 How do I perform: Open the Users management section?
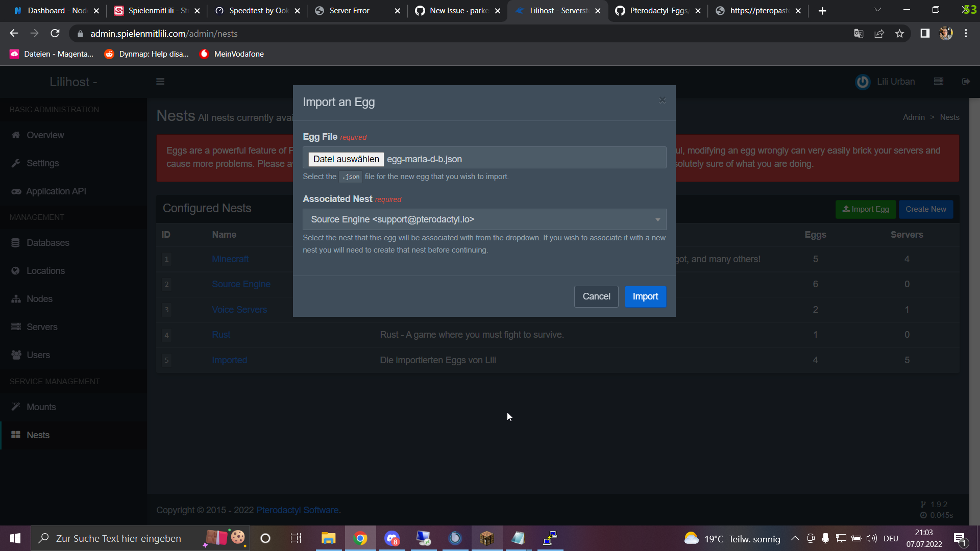coord(38,355)
